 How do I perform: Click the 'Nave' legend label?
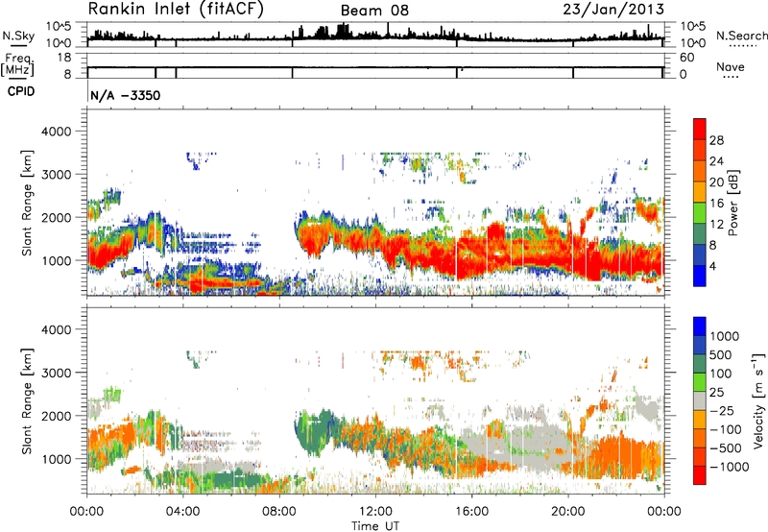pyautogui.click(x=731, y=66)
